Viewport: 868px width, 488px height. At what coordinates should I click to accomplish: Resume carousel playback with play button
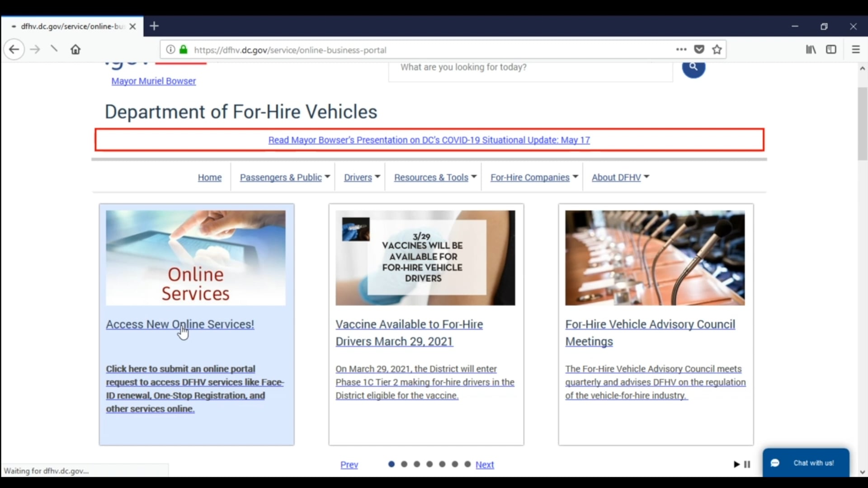pos(736,464)
